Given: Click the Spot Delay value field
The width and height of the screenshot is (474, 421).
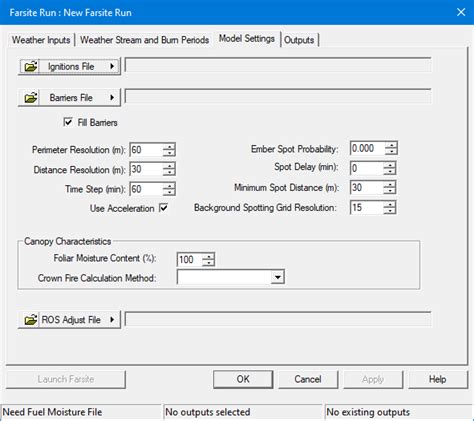Looking at the screenshot, I should [x=366, y=168].
